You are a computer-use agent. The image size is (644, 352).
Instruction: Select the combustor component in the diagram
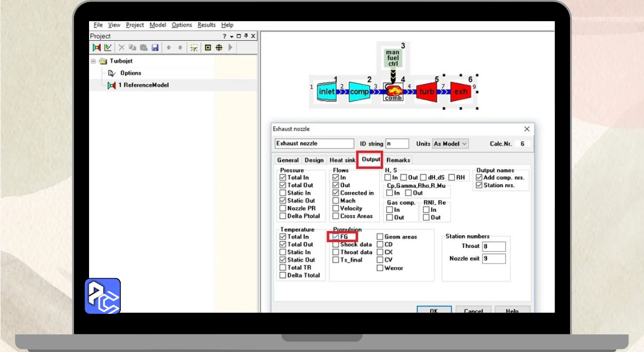[x=393, y=92]
